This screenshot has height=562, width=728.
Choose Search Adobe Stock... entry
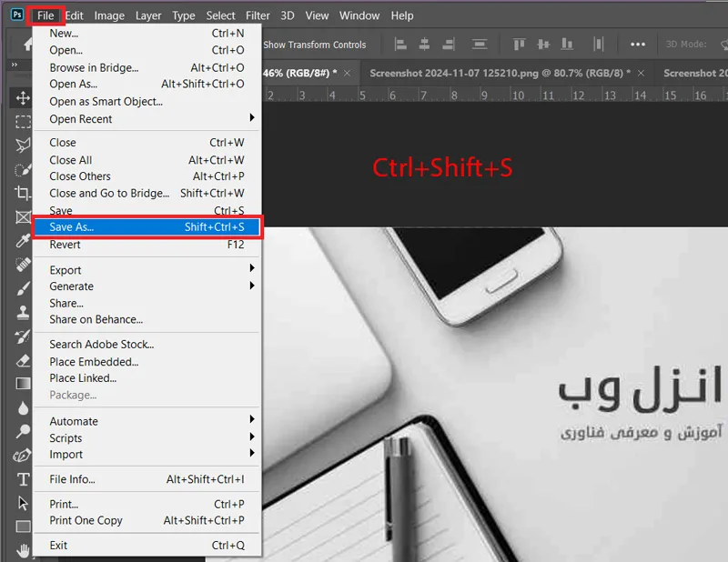[x=147, y=345]
